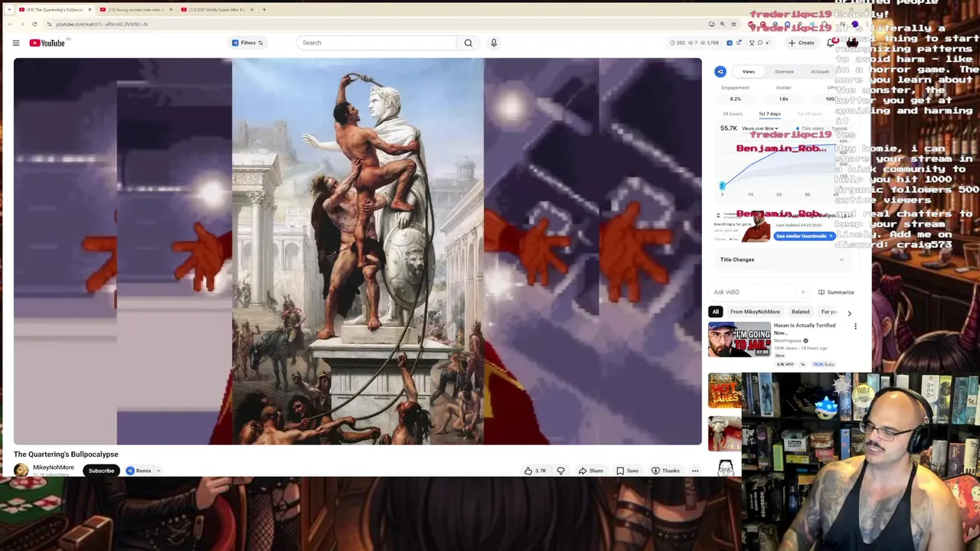
Task: Select the 'From MikeyNohMore' chip
Action: click(x=755, y=311)
